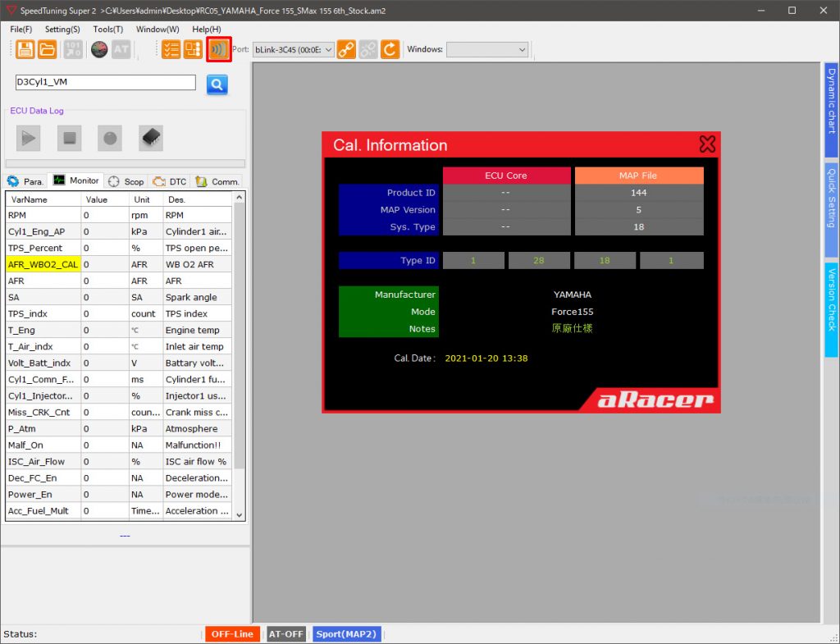Stop ECU data log with square button
Image resolution: width=840 pixels, height=644 pixels.
pos(69,138)
